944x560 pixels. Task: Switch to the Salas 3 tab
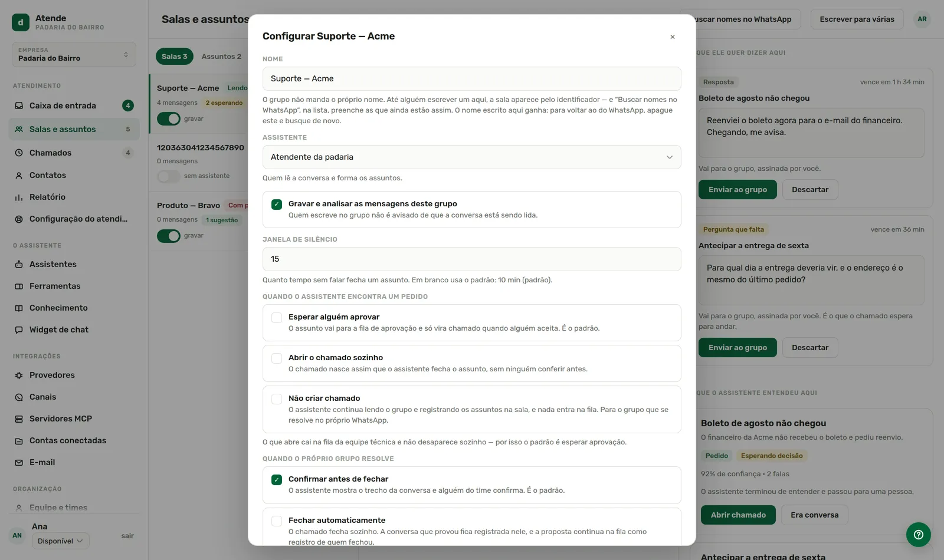(175, 56)
